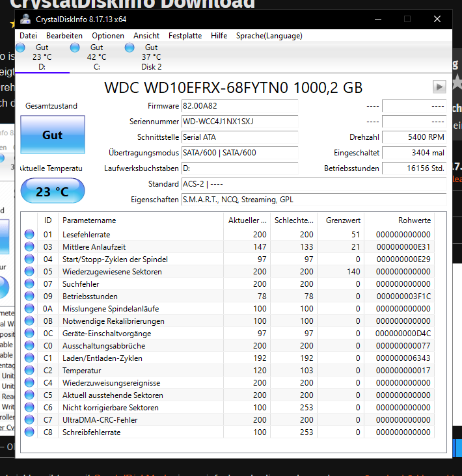This screenshot has width=462, height=476.
Task: Click raw value 000000000D4C
Action: pyautogui.click(x=403, y=334)
